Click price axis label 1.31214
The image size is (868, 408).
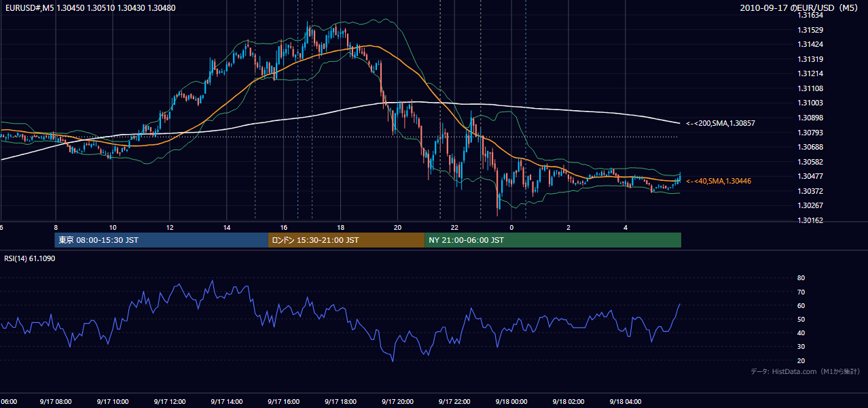tap(812, 73)
